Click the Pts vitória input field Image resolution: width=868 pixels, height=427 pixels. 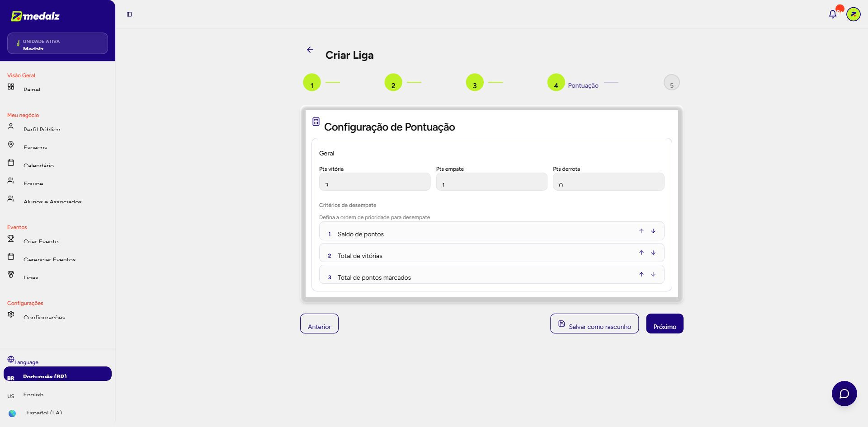375,182
